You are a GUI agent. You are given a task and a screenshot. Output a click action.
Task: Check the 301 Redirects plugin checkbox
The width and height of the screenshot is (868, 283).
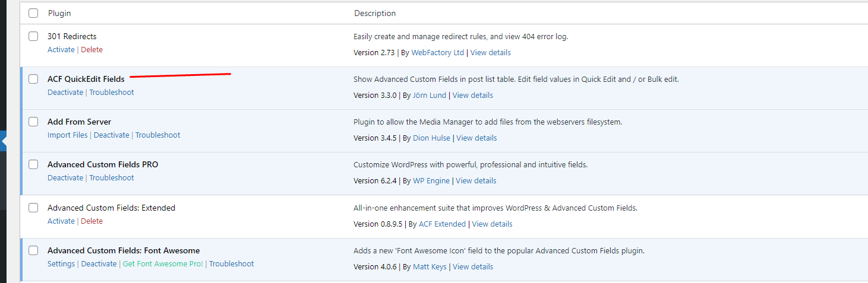point(33,36)
